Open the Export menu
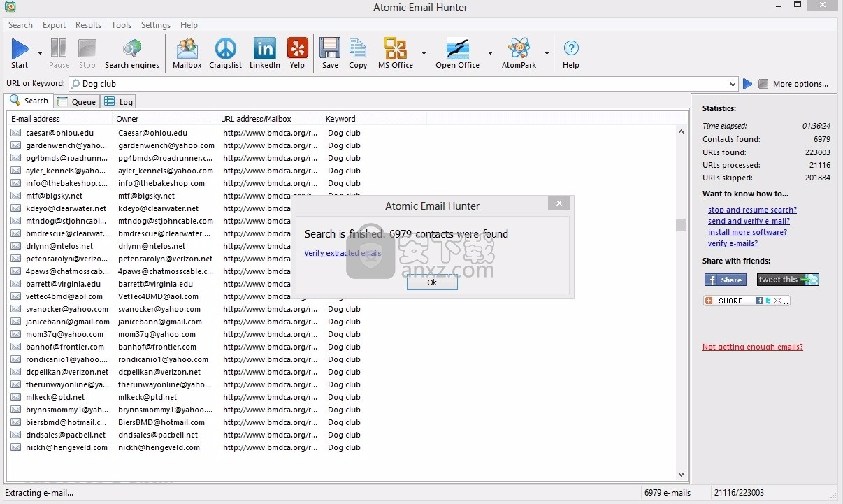Screen dimensions: 843x504 click(54, 25)
